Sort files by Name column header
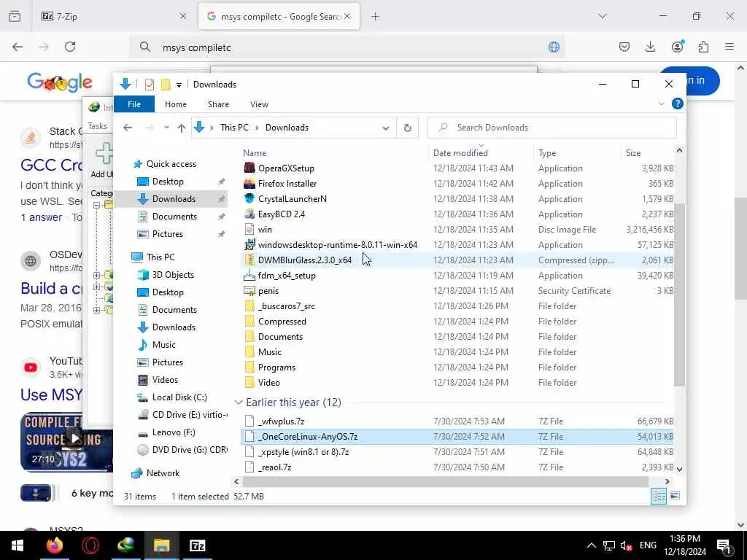Viewport: 747px width, 560px height. pos(255,153)
